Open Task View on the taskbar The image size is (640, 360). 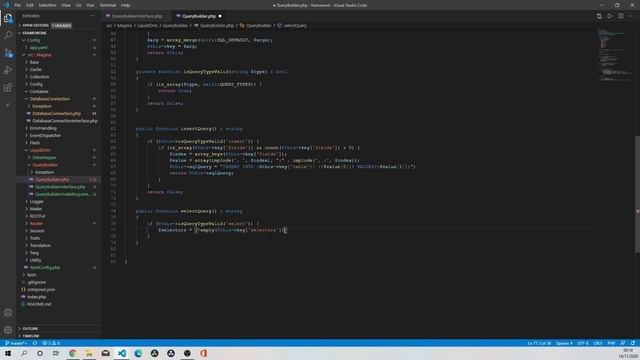tap(56, 353)
